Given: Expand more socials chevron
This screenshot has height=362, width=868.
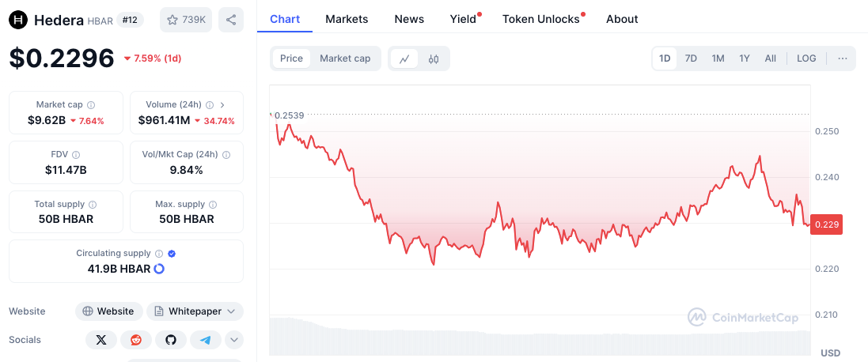Looking at the screenshot, I should coord(234,340).
